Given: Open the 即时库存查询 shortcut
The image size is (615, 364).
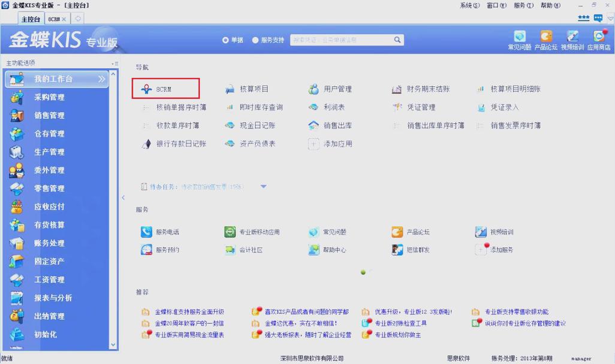Looking at the screenshot, I should point(254,107).
